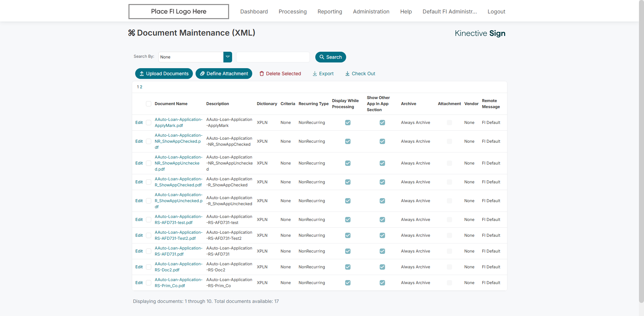Go to the Dashboard menu item
The width and height of the screenshot is (644, 316).
click(x=254, y=11)
